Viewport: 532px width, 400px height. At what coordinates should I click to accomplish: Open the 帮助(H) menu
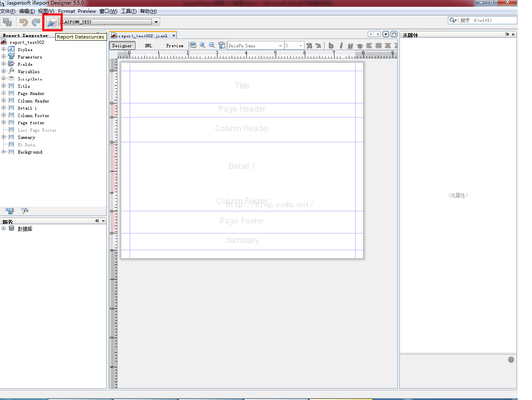[148, 11]
